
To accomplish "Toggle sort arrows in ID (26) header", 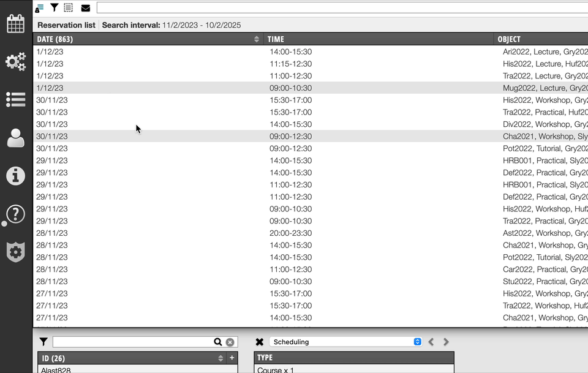I will pyautogui.click(x=221, y=358).
